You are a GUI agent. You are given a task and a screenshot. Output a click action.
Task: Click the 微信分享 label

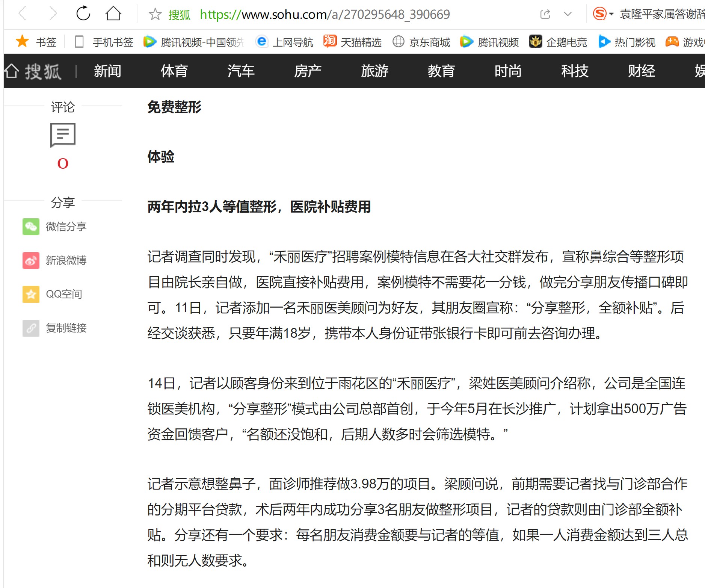66,227
